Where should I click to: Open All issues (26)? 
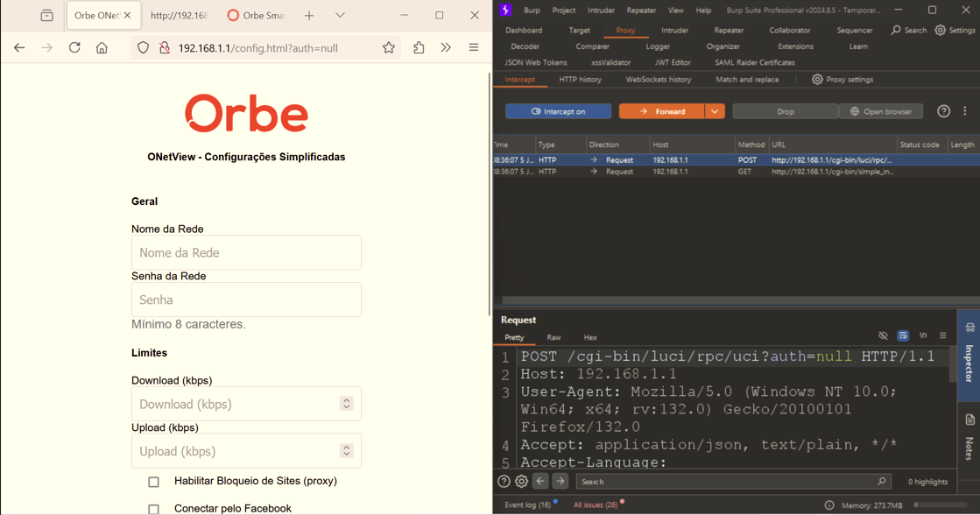click(596, 505)
